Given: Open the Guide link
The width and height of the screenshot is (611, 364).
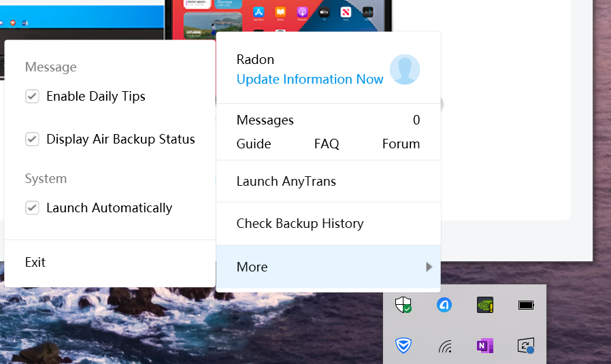Looking at the screenshot, I should [254, 144].
